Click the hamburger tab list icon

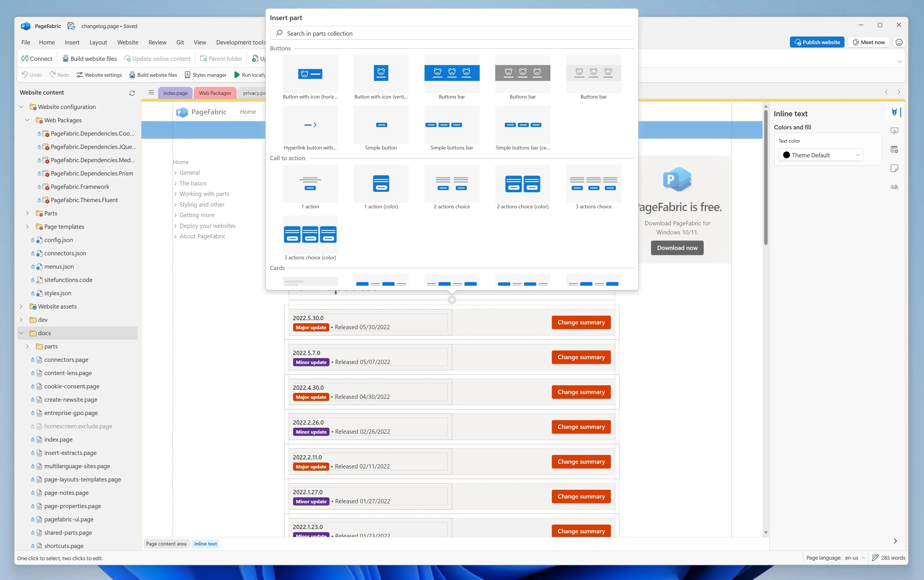(x=151, y=93)
